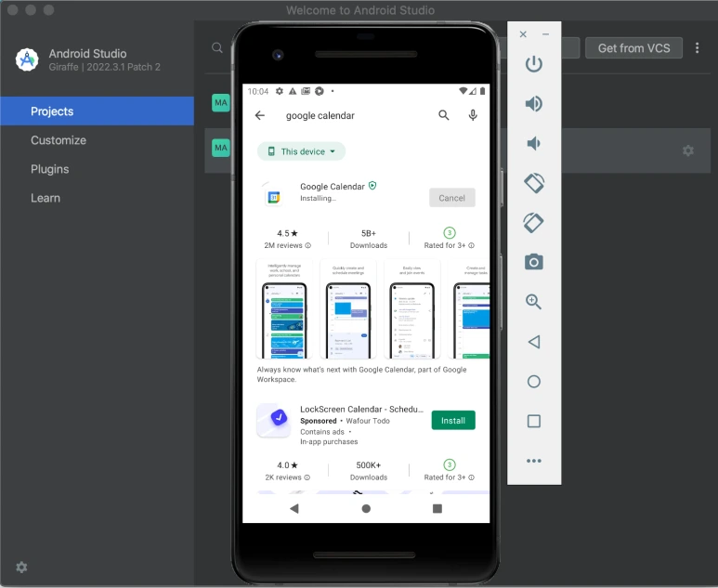Activate the emulator zoom magnifier icon
Screen dimensions: 718x588
tap(533, 302)
